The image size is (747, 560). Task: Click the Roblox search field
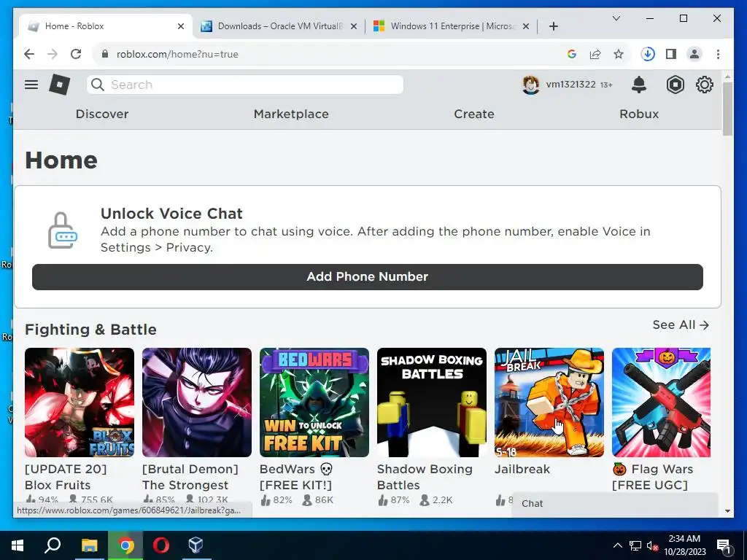tap(245, 85)
